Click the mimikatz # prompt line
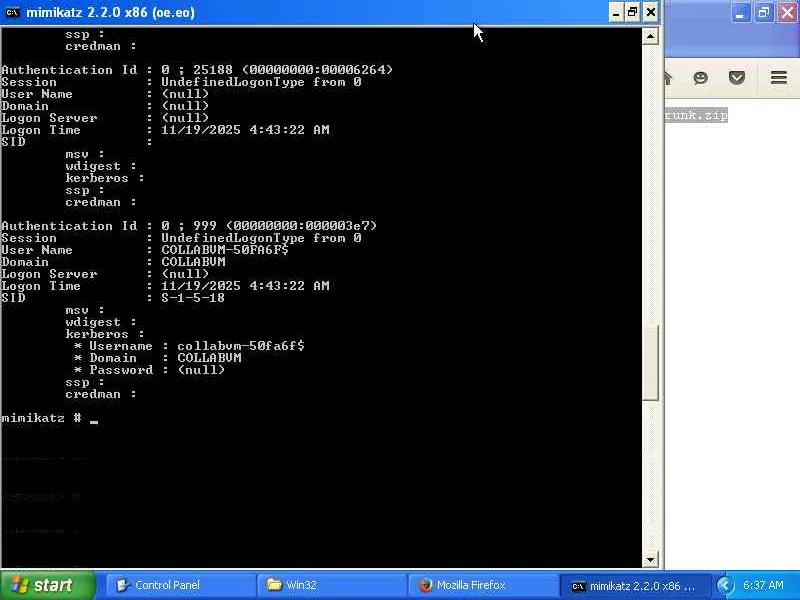This screenshot has width=800, height=600. [49, 418]
